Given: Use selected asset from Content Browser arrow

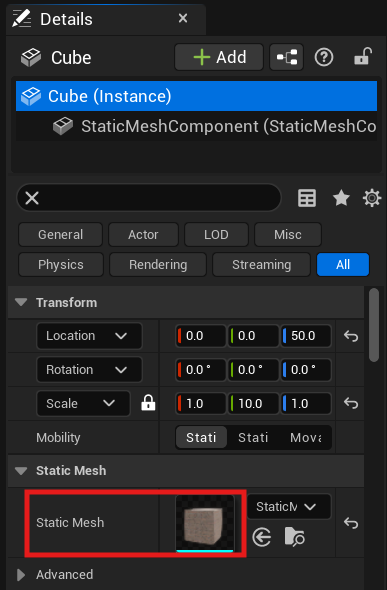Looking at the screenshot, I should coord(262,537).
